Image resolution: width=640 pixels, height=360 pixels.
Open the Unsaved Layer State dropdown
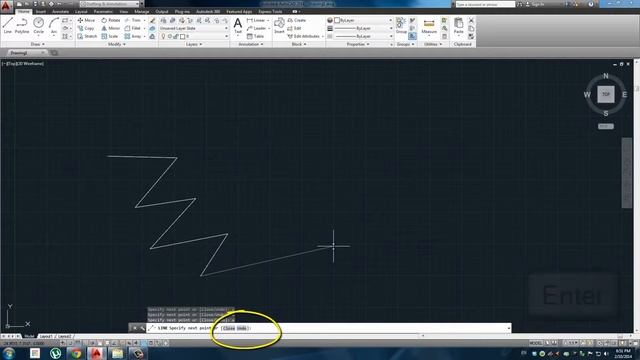coord(193,28)
